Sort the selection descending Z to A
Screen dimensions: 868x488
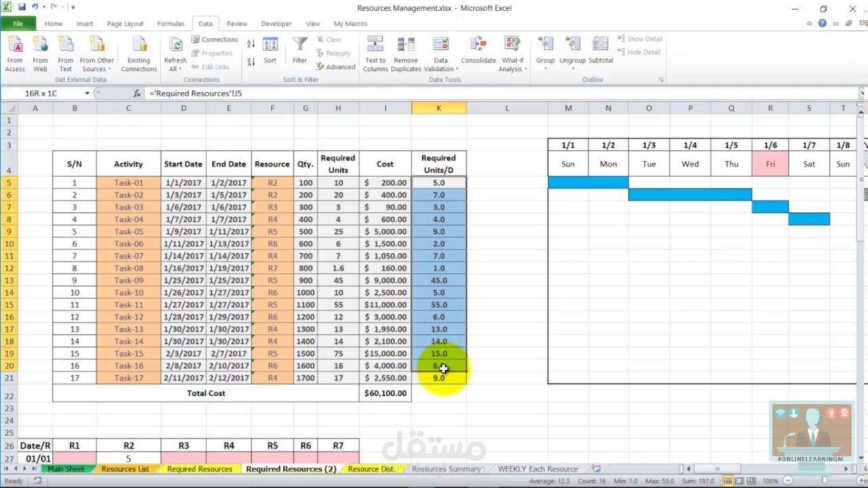[x=251, y=61]
